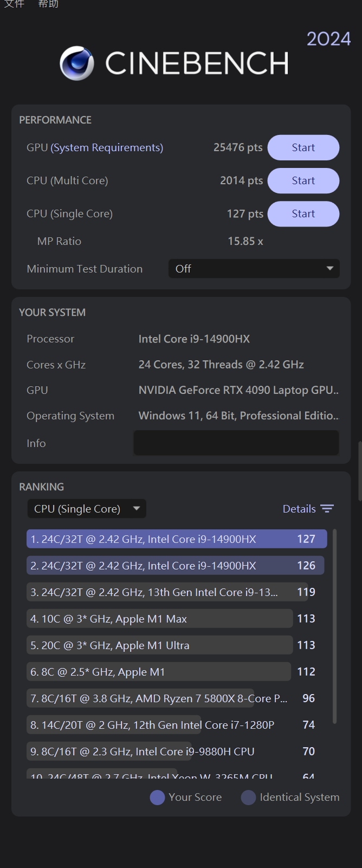Click the Details link in Ranking
This screenshot has height=868, width=362.
[299, 509]
